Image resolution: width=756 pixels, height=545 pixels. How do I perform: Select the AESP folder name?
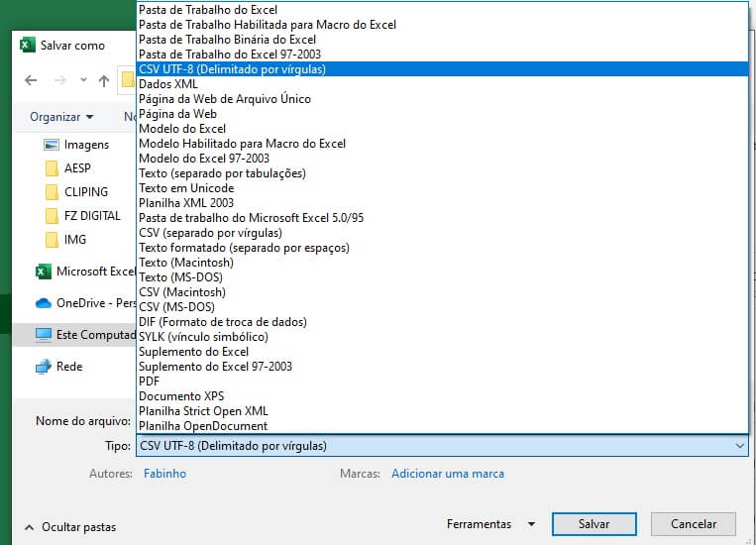click(x=77, y=168)
